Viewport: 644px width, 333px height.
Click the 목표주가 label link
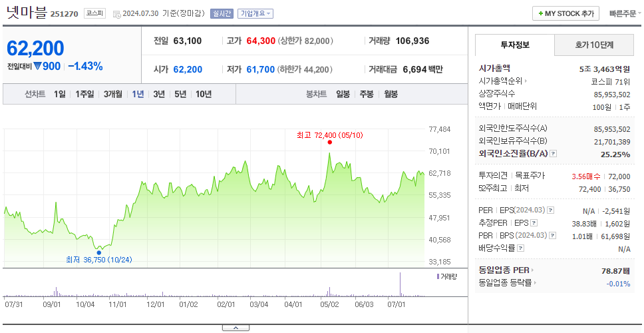click(x=530, y=176)
